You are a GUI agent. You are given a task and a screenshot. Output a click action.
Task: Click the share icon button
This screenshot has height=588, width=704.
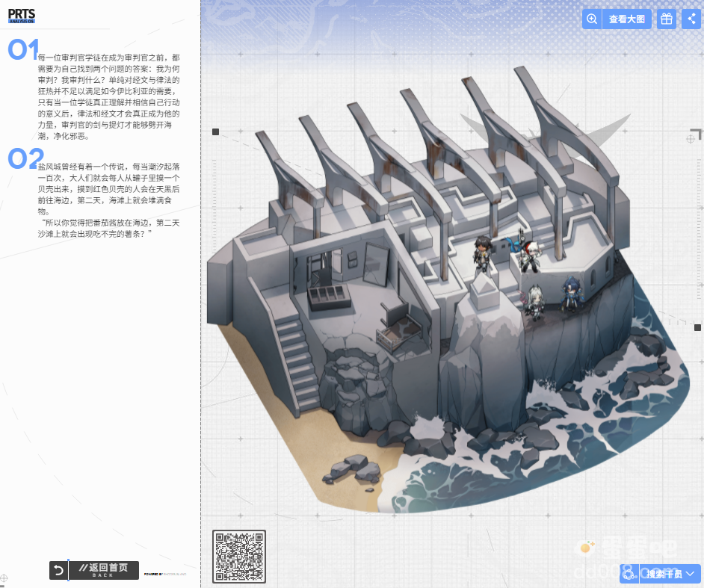691,19
